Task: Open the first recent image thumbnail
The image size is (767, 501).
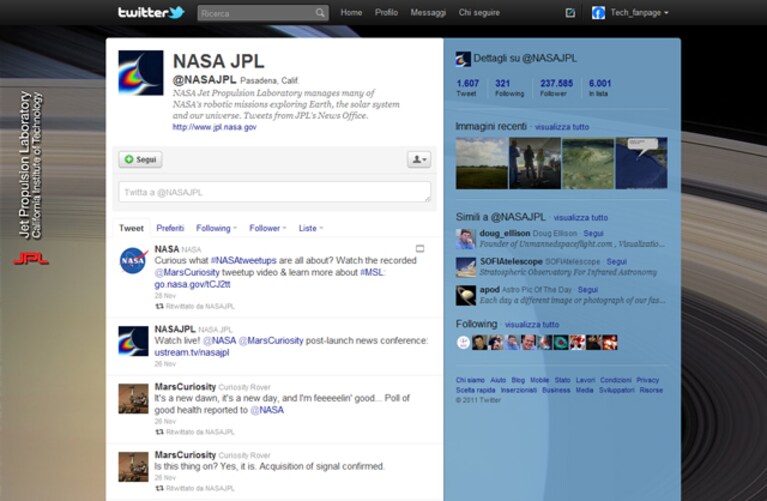Action: coord(482,163)
